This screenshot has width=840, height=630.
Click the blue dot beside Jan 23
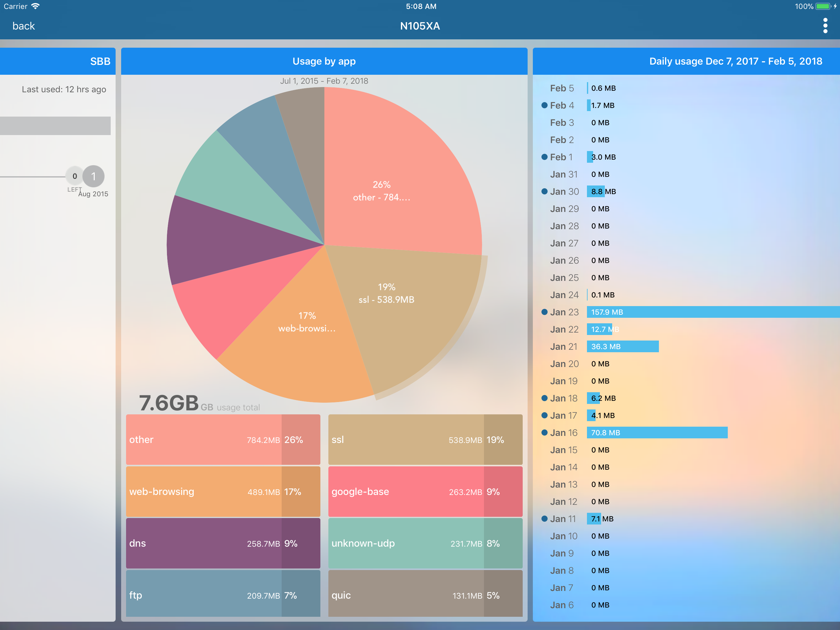tap(544, 312)
